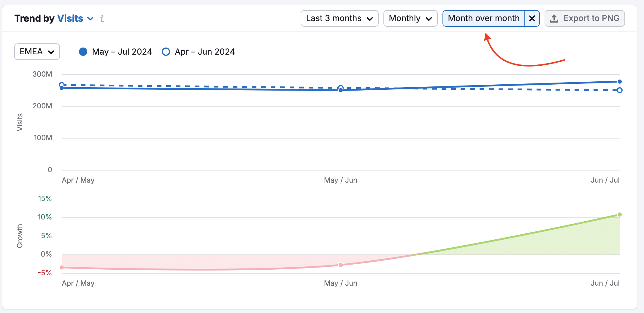Click the Apr / May negative growth data point
Viewport: 644px width, 313px height.
pyautogui.click(x=62, y=268)
